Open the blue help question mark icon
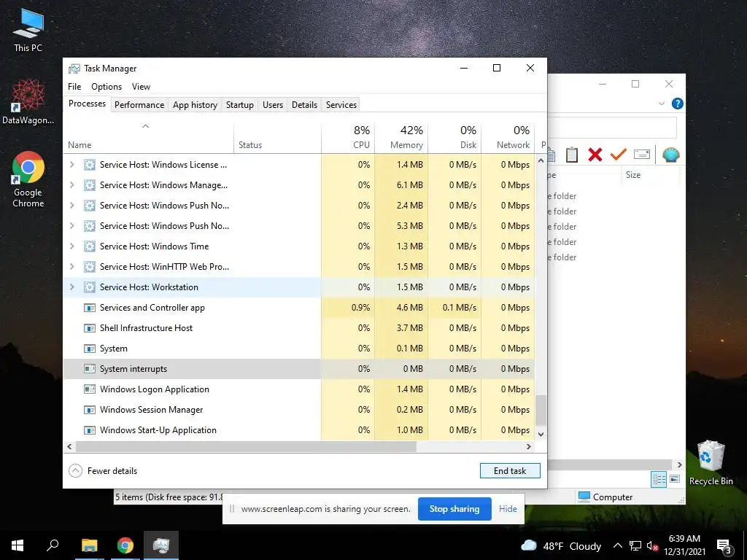This screenshot has width=747, height=560. pos(677,104)
